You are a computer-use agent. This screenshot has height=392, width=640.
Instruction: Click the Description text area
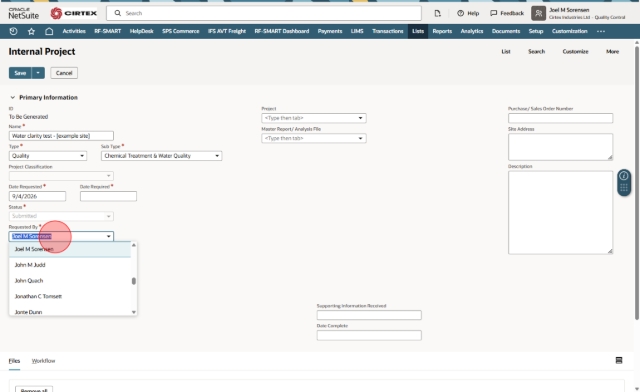click(560, 212)
